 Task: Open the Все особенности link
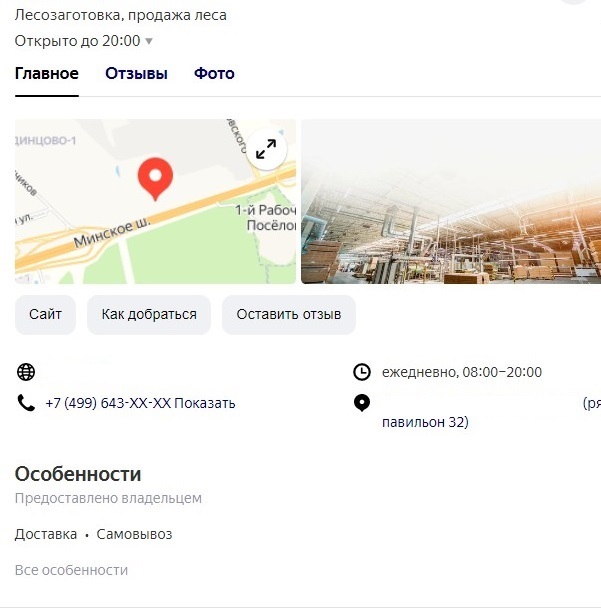coord(71,570)
